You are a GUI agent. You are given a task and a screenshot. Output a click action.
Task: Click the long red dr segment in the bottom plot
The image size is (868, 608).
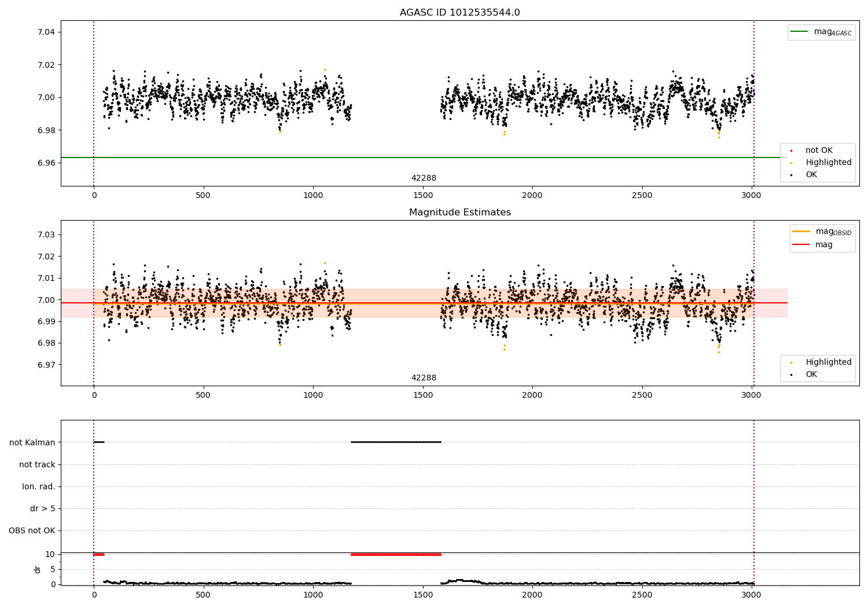[396, 554]
